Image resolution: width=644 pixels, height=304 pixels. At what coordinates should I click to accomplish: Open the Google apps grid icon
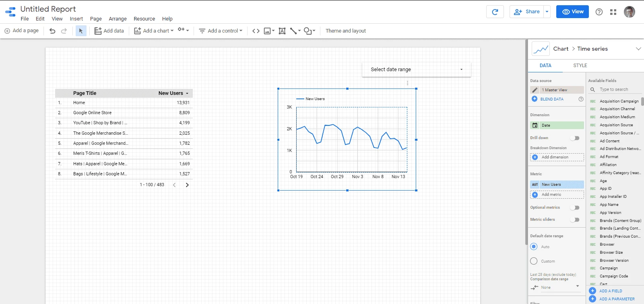pyautogui.click(x=613, y=12)
